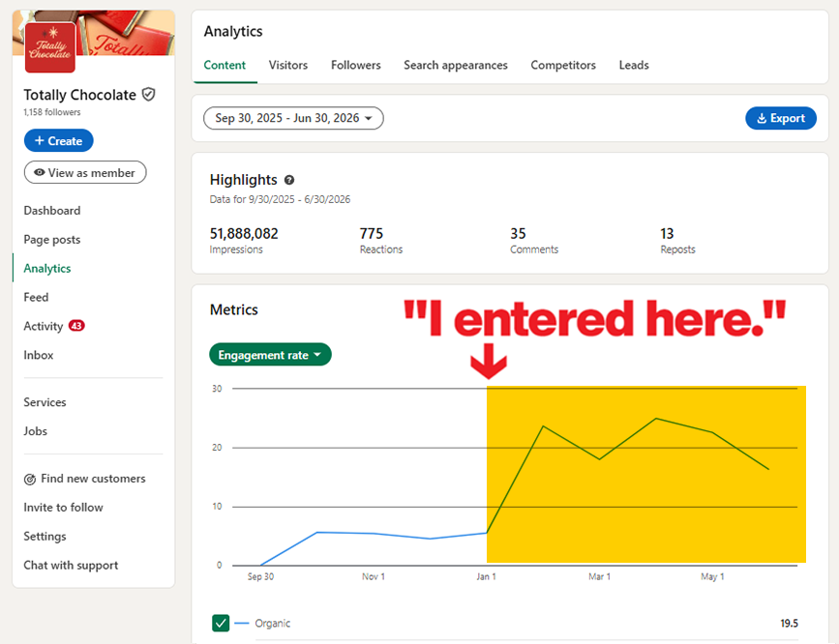The height and width of the screenshot is (644, 839).
Task: Go to Page posts
Action: point(52,240)
